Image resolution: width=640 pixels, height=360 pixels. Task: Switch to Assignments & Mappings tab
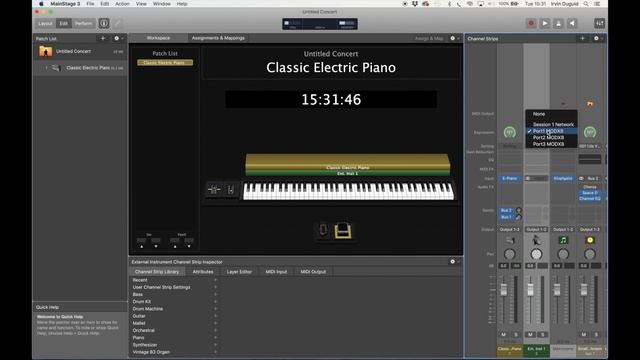point(218,38)
